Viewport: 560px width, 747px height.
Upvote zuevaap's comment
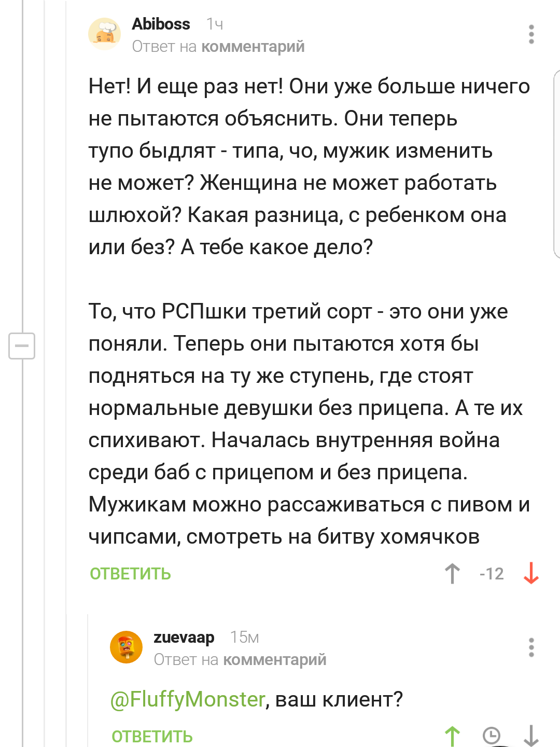(452, 736)
